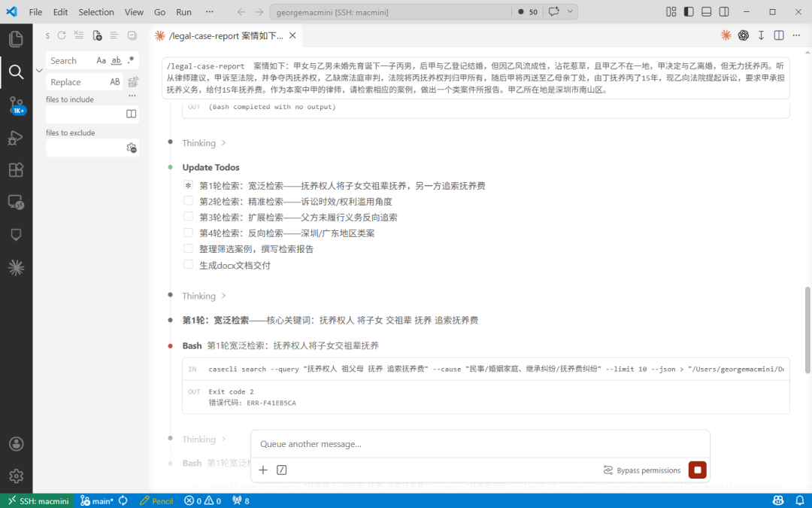This screenshot has width=812, height=508.
Task: Open editor More Actions ellipsis
Action: (x=796, y=35)
